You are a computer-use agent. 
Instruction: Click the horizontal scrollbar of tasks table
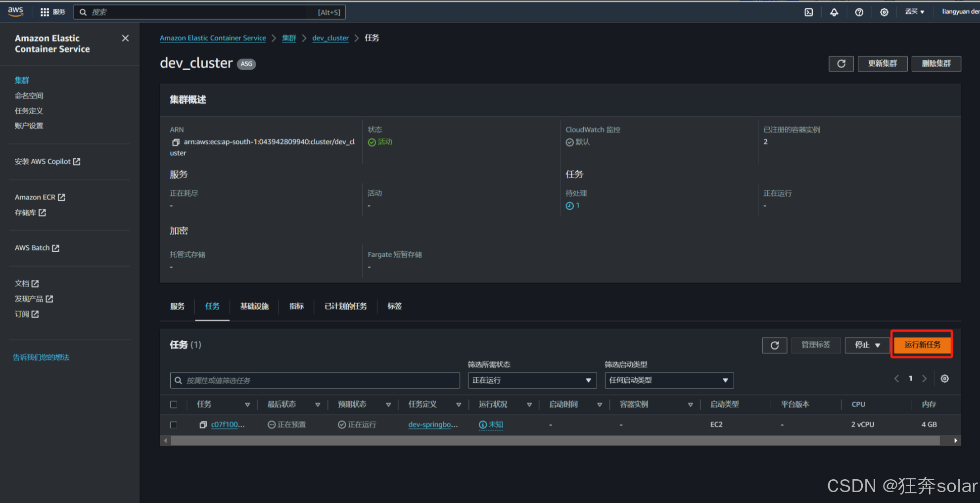(x=555, y=441)
